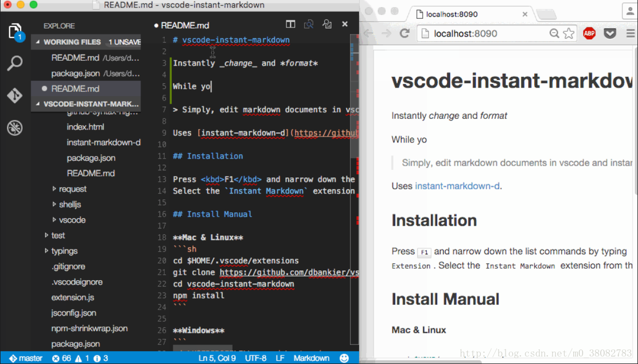Open the Git source control view

coord(15,96)
